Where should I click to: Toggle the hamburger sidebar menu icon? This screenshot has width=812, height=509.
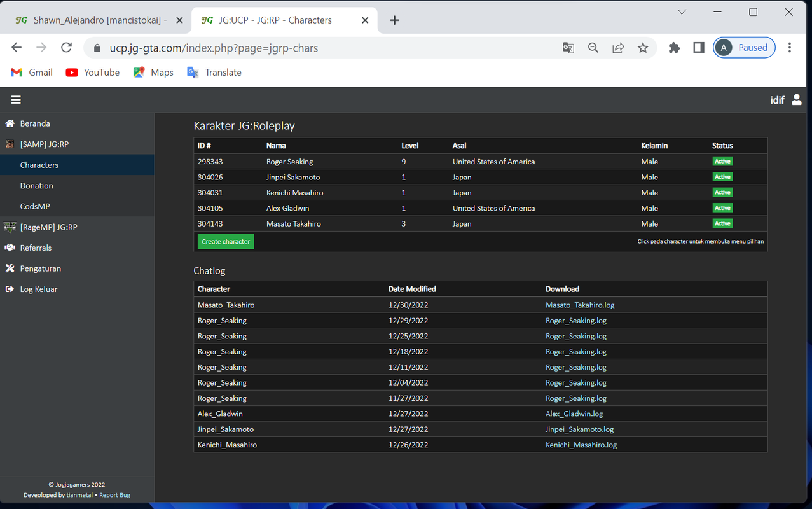16,99
